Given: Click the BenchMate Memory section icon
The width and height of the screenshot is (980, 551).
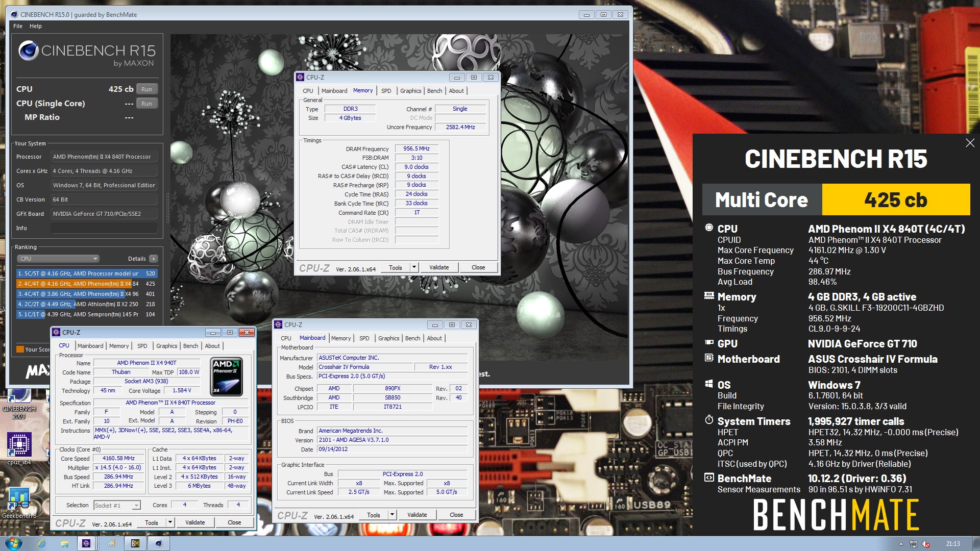Looking at the screenshot, I should click(x=709, y=295).
